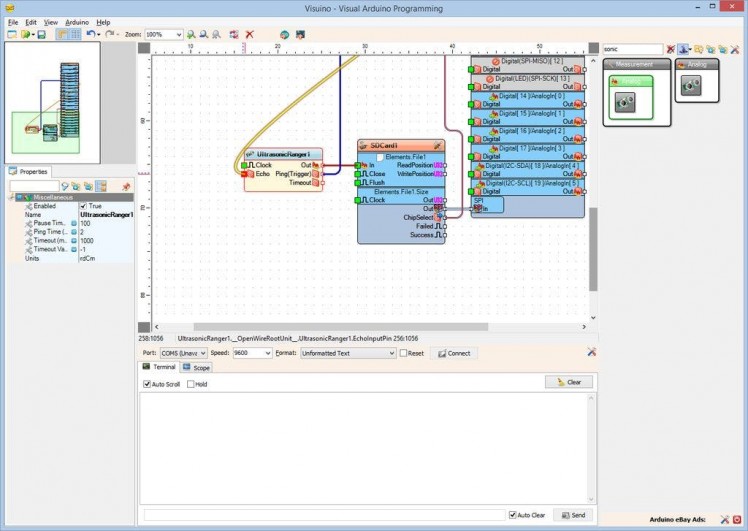Click the Save project toolbar icon
This screenshot has width=748, height=531.
[41, 34]
